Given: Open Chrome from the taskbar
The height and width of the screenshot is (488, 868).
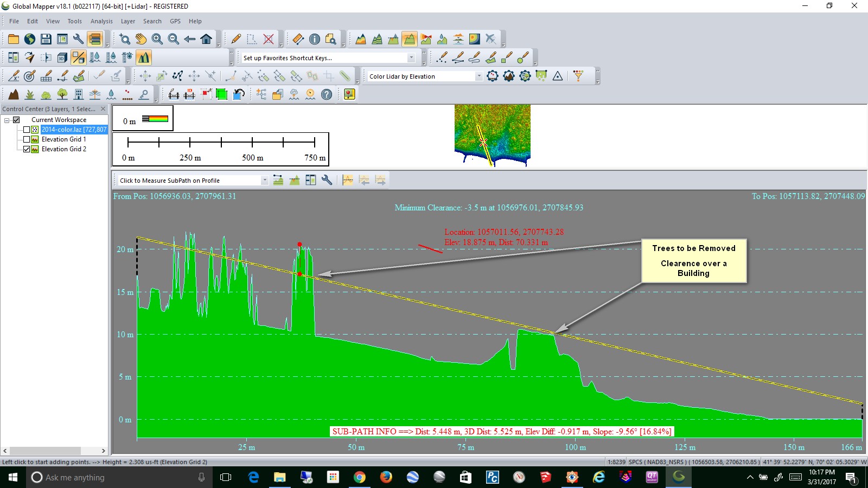Looking at the screenshot, I should click(359, 477).
